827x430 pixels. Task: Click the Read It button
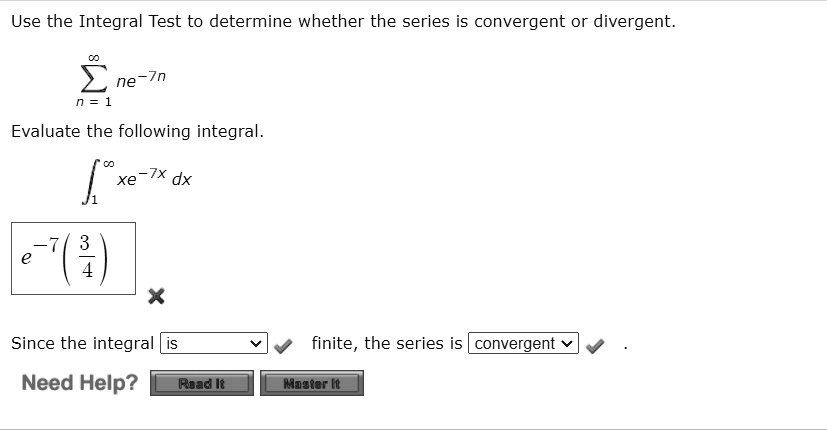[x=202, y=383]
